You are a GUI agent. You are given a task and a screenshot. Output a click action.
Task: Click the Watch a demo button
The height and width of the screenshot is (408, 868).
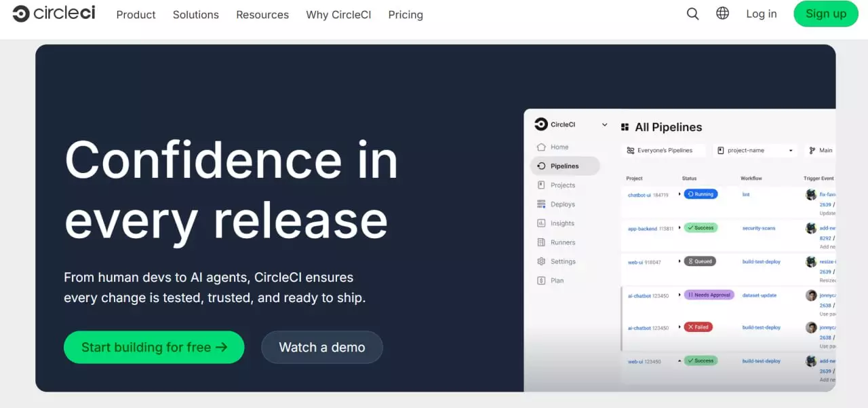click(321, 347)
